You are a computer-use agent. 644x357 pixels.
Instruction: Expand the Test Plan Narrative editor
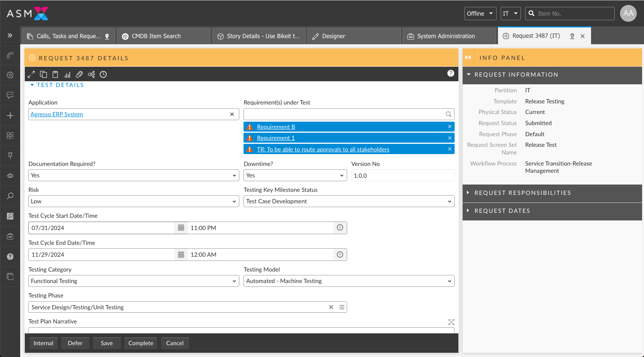[x=451, y=322]
